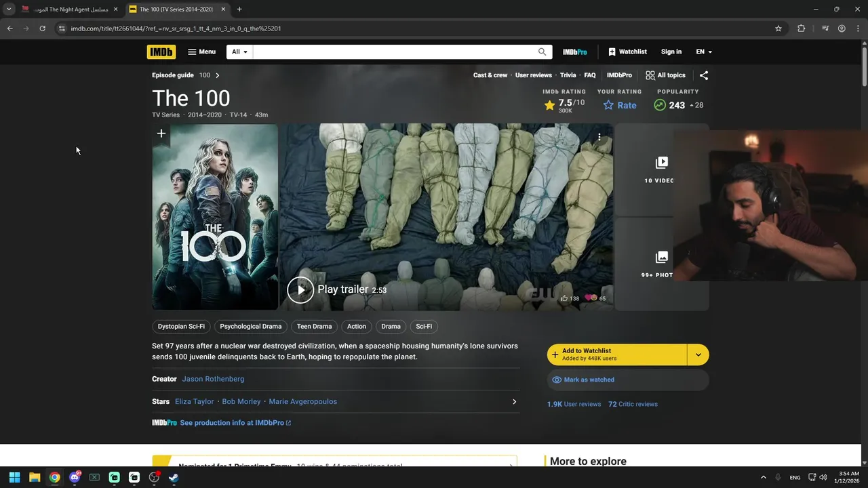Select the Sci-Fi genre chip
This screenshot has width=868, height=488.
(x=424, y=327)
